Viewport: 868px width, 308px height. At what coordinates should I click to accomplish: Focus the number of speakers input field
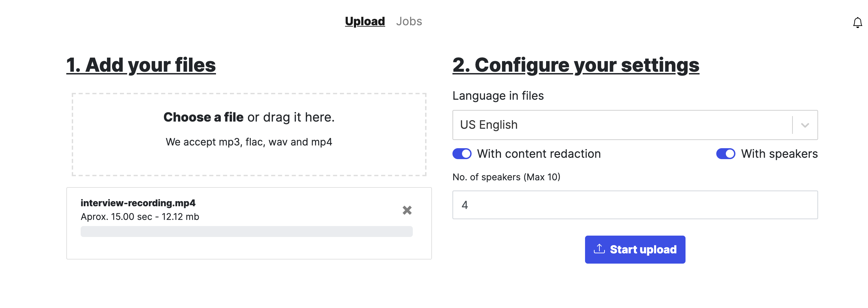(x=635, y=205)
